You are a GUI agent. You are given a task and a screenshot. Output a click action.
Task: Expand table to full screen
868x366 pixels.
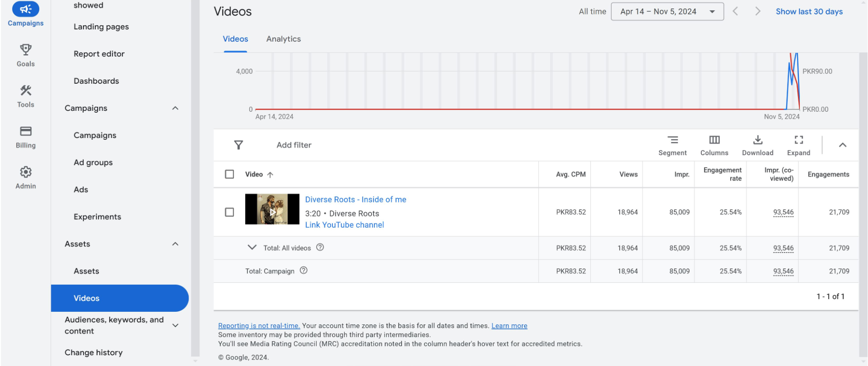[798, 140]
